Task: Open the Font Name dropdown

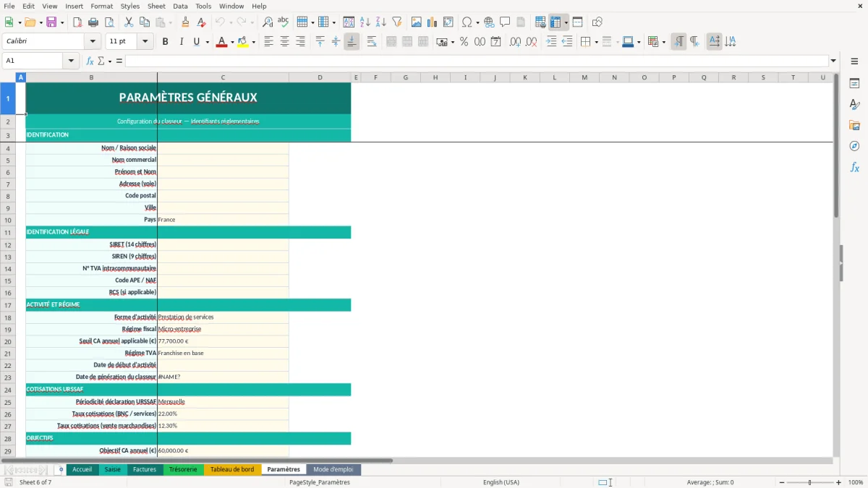Action: [92, 42]
